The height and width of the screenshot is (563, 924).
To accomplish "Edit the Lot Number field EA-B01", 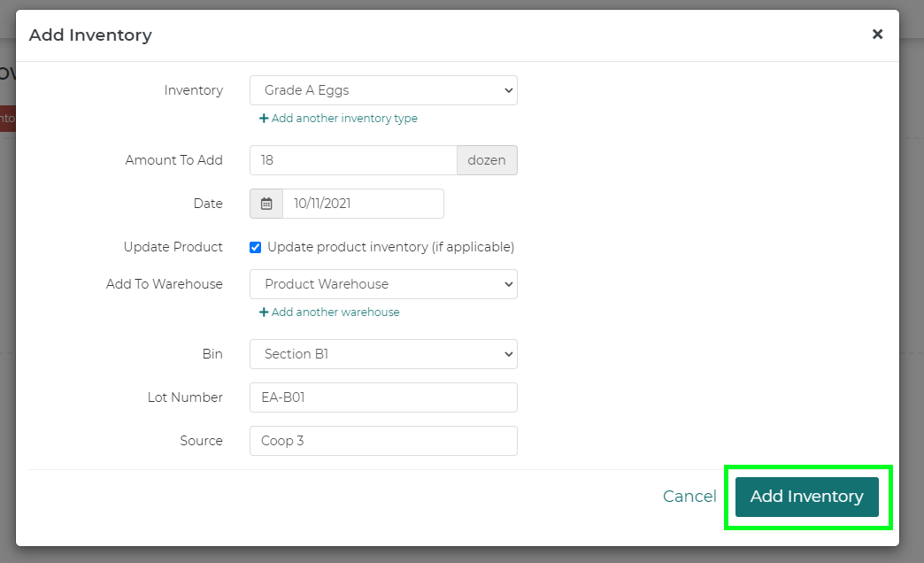I will click(383, 397).
